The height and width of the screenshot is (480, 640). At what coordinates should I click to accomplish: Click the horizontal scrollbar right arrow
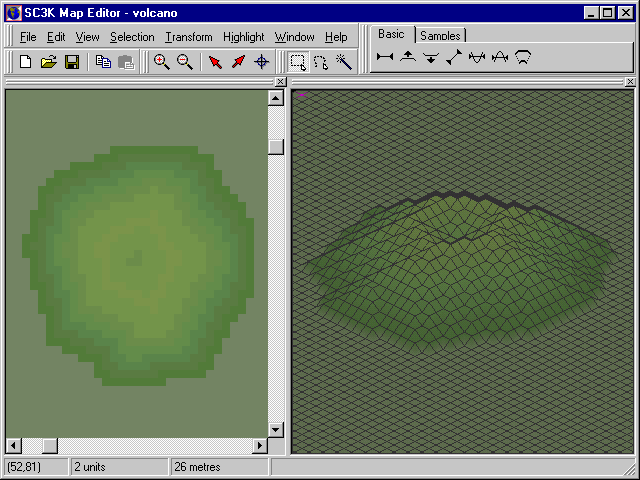260,445
